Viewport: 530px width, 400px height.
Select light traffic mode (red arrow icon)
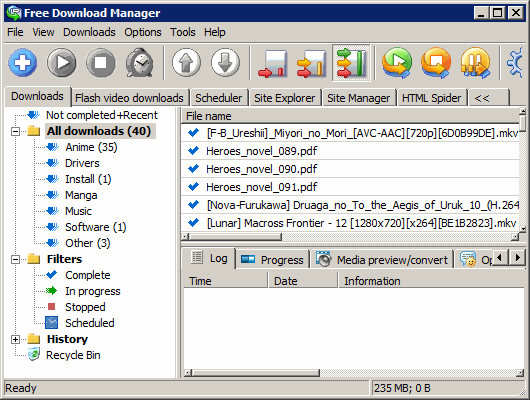[272, 64]
